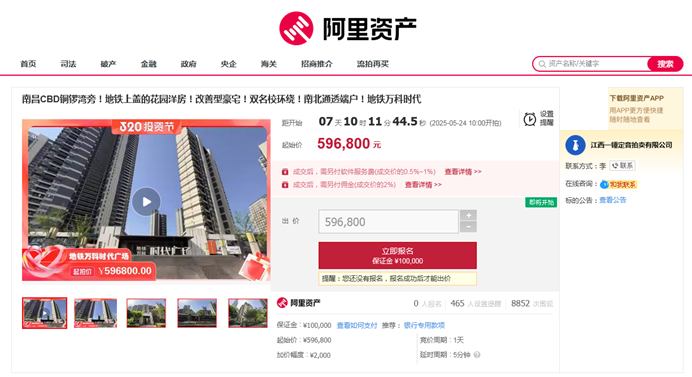Click the red 搜索 button

click(x=665, y=64)
